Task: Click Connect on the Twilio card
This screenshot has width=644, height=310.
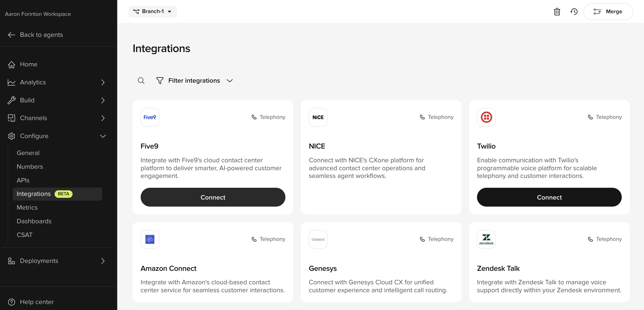Action: pyautogui.click(x=549, y=197)
